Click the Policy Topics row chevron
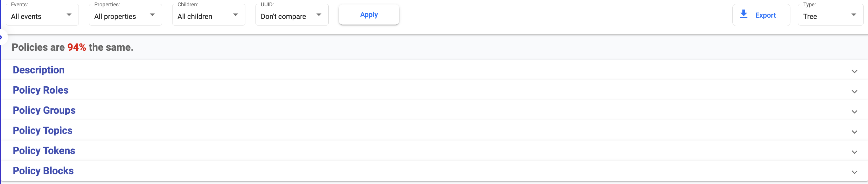Viewport: 868px width, 184px height. tap(854, 132)
